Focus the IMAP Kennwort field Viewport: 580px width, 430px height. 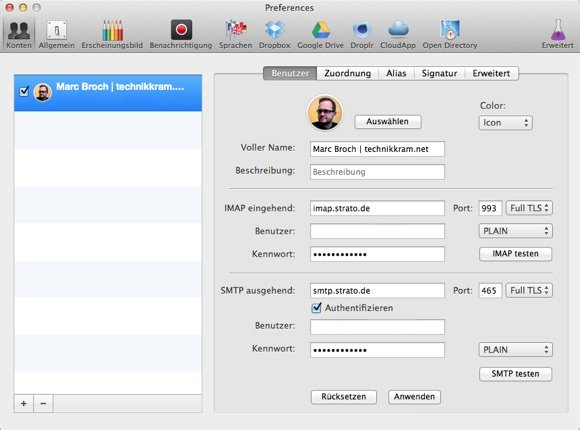pyautogui.click(x=377, y=254)
